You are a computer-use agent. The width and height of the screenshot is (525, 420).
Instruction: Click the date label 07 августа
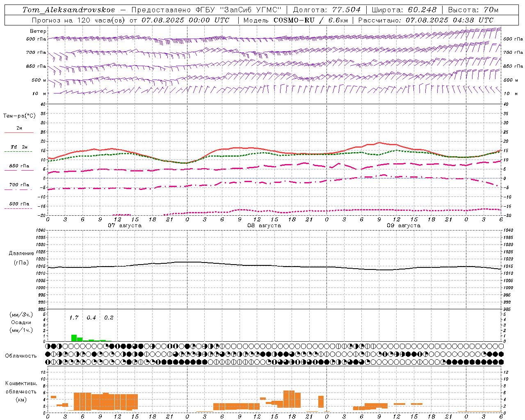[125, 226]
